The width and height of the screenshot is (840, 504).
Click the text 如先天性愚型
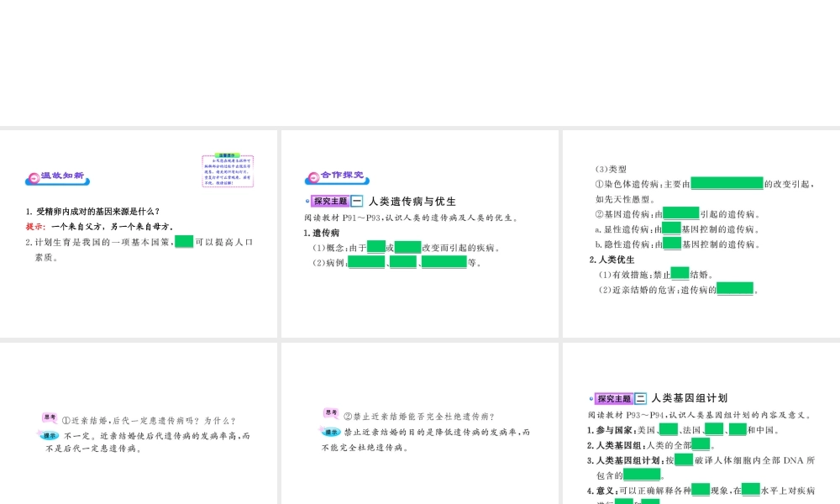pyautogui.click(x=625, y=199)
